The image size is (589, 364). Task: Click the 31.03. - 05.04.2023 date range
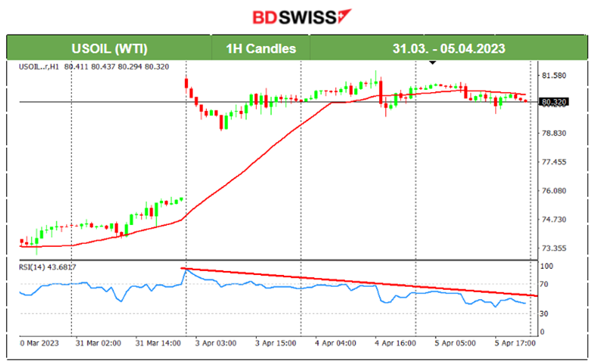449,48
